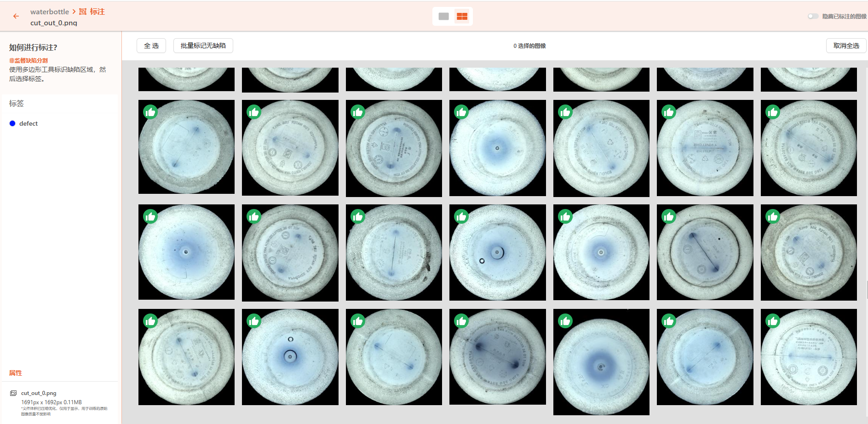Click the 全选 button
Viewport: 868px width, 424px height.
point(151,46)
